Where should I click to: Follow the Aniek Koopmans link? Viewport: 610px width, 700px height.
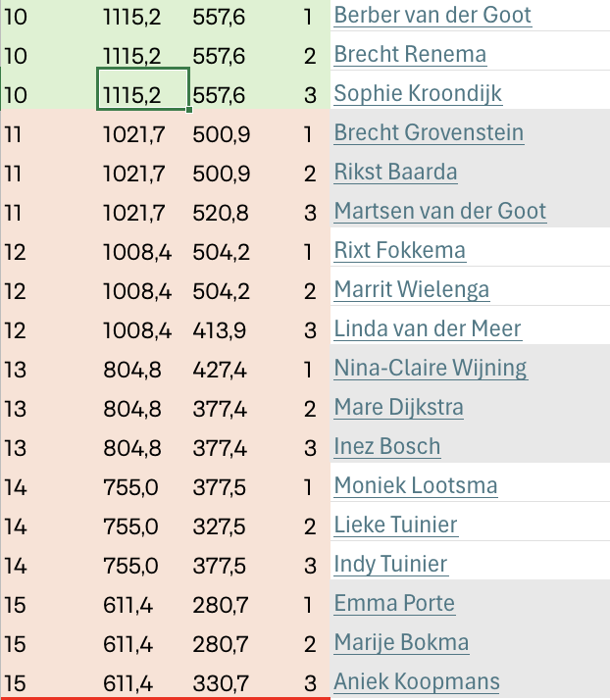pos(417,682)
